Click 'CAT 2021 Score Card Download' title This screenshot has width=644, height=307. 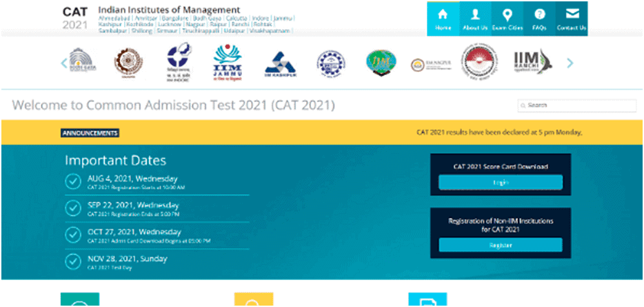[x=501, y=167]
